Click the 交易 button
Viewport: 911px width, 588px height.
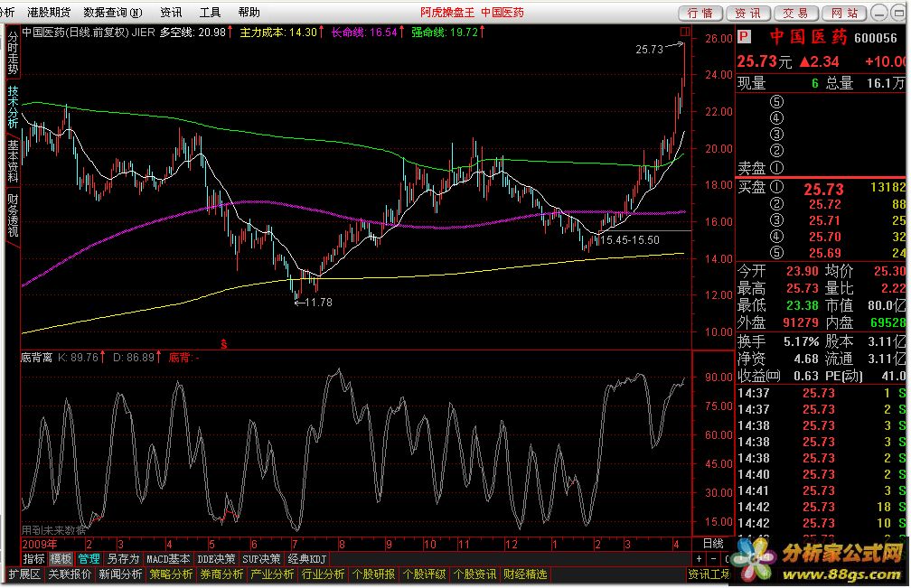coord(796,13)
